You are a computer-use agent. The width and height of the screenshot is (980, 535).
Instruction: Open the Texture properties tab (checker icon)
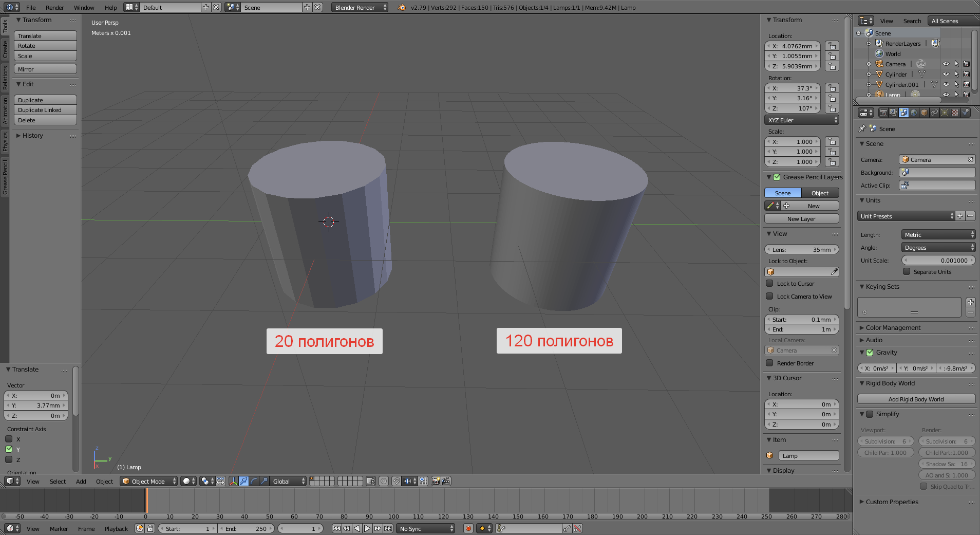click(x=955, y=113)
